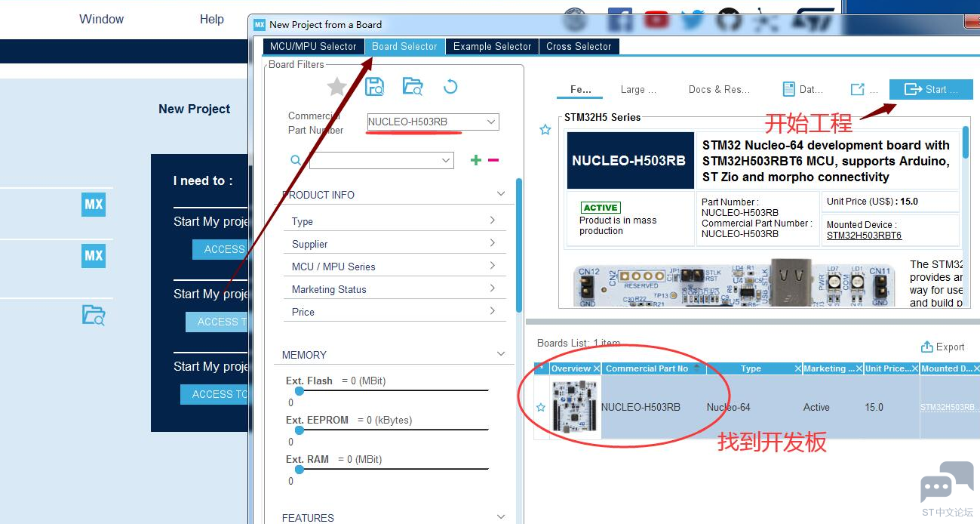Viewport: 980px width, 524px height.
Task: Click the Active marketing status cell
Action: pyautogui.click(x=816, y=408)
